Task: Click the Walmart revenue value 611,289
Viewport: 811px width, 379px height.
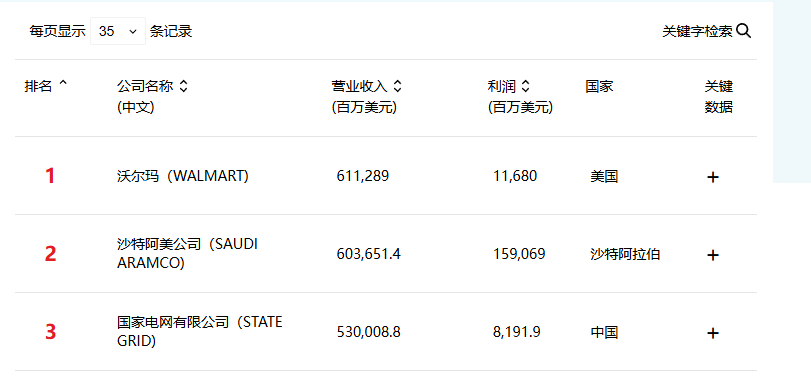Action: (363, 176)
